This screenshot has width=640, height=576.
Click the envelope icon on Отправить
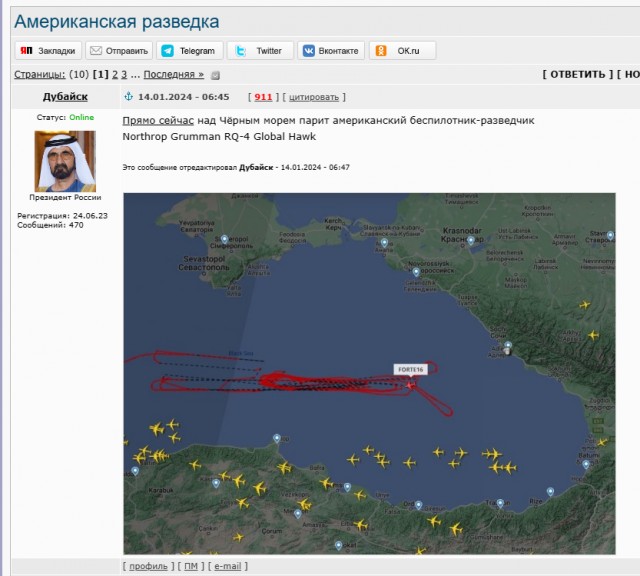click(96, 51)
